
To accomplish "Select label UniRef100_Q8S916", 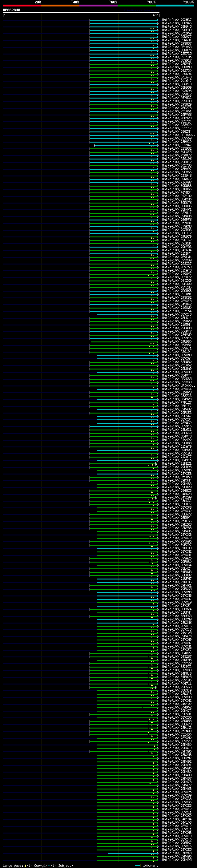I will pos(176,426).
